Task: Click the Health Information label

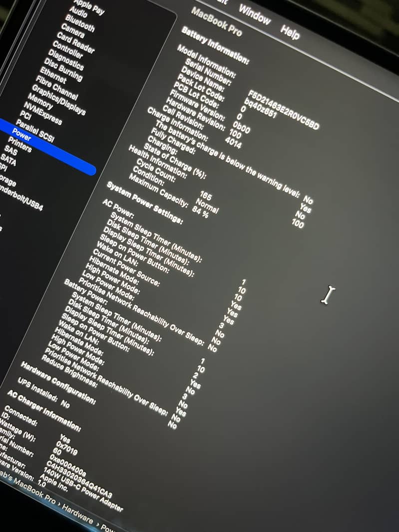Action: click(x=158, y=162)
